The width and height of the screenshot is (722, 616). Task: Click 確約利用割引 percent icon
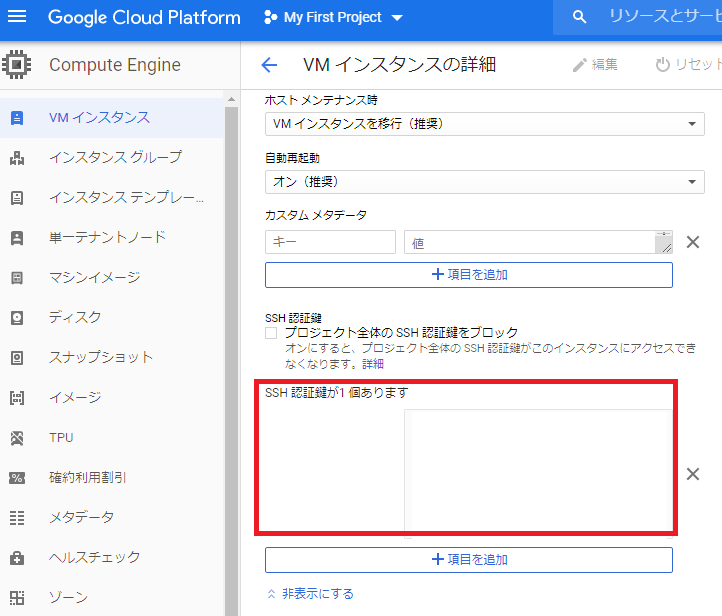(x=17, y=478)
